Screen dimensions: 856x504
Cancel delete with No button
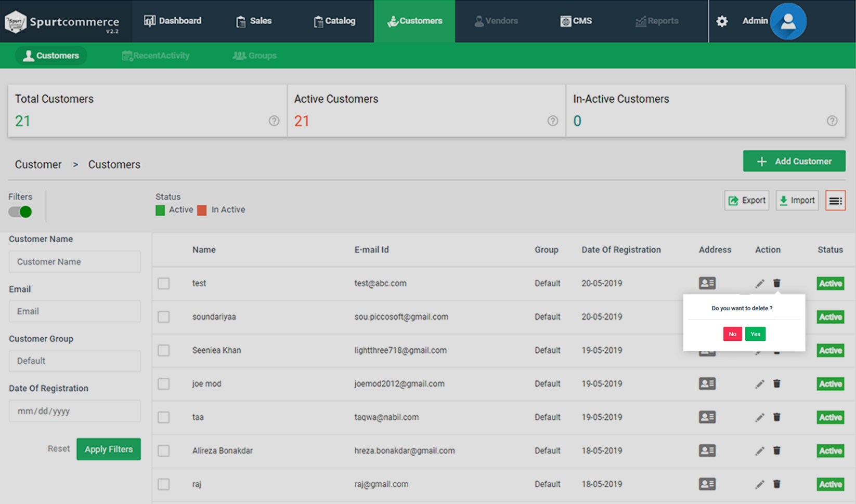(732, 334)
